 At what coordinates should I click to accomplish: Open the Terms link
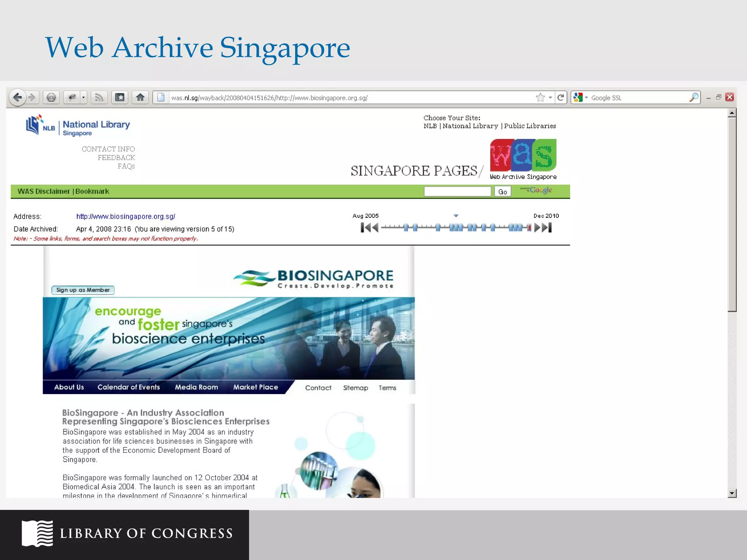coord(387,388)
